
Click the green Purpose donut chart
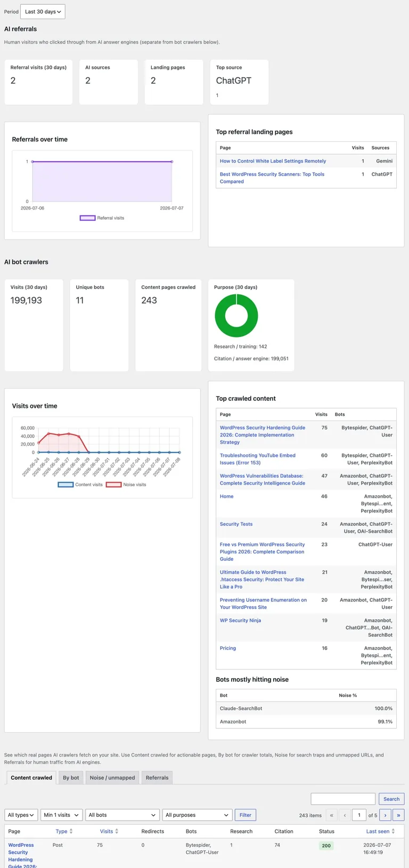pos(236,316)
